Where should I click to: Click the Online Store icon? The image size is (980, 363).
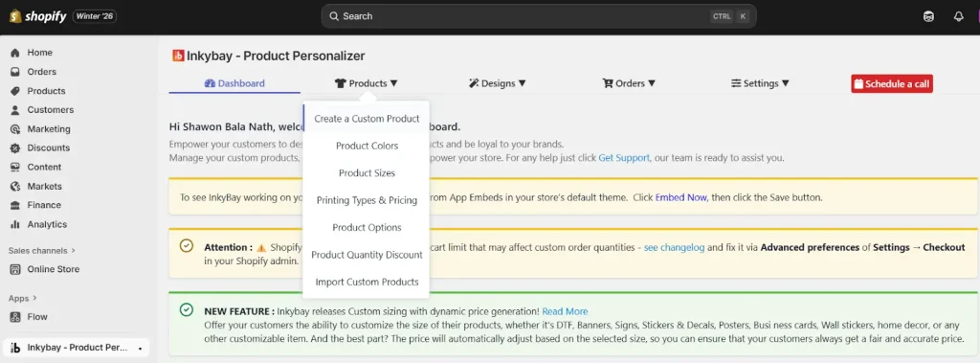15,269
